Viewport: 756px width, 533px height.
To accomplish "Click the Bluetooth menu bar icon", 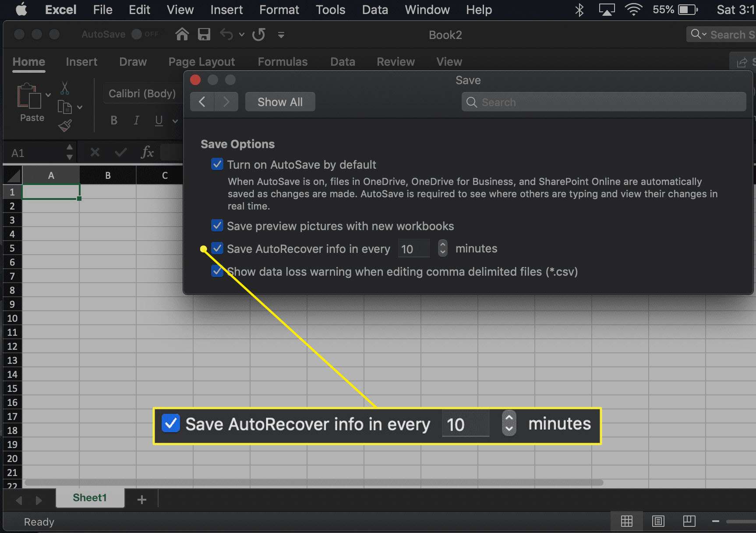I will (579, 10).
